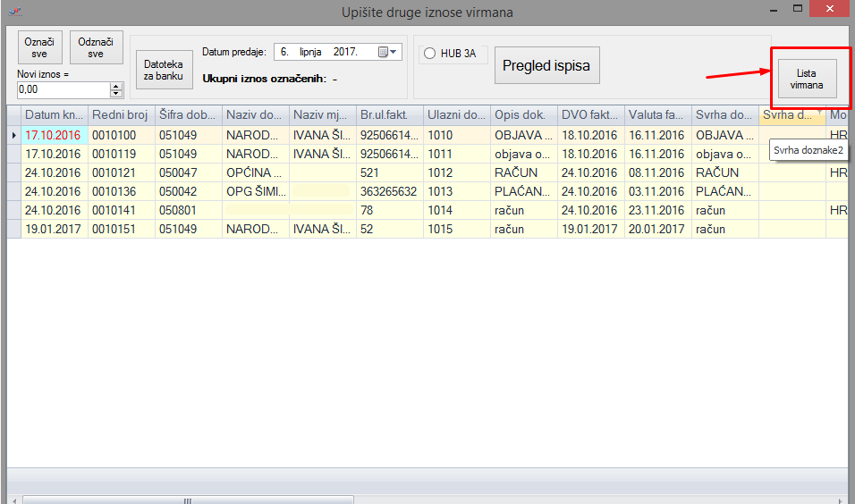Click the horizontal scrollbar thumb at bottom
Viewport: 855px width, 504px height.
click(187, 500)
